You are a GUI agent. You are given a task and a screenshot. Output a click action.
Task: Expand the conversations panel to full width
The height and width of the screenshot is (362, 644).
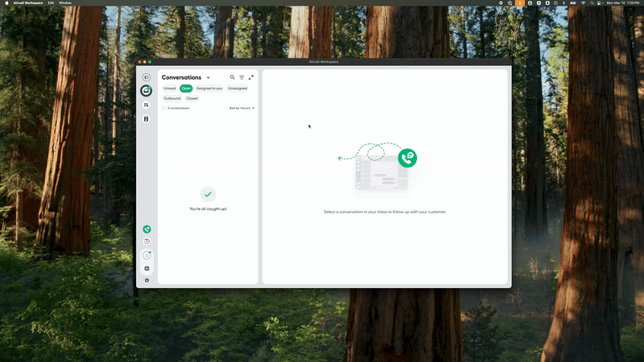[x=251, y=77]
